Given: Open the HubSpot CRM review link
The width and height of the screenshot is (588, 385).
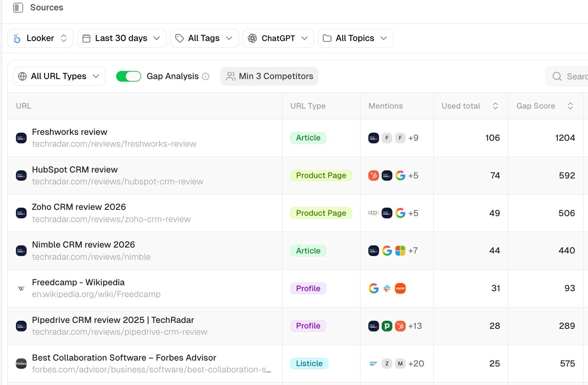Looking at the screenshot, I should (x=75, y=170).
